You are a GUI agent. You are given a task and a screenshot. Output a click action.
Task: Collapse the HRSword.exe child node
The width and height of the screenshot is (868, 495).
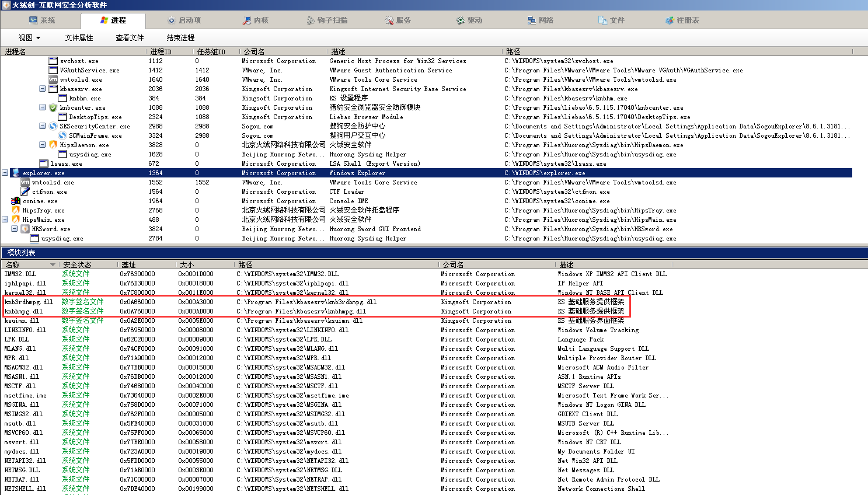tap(15, 229)
